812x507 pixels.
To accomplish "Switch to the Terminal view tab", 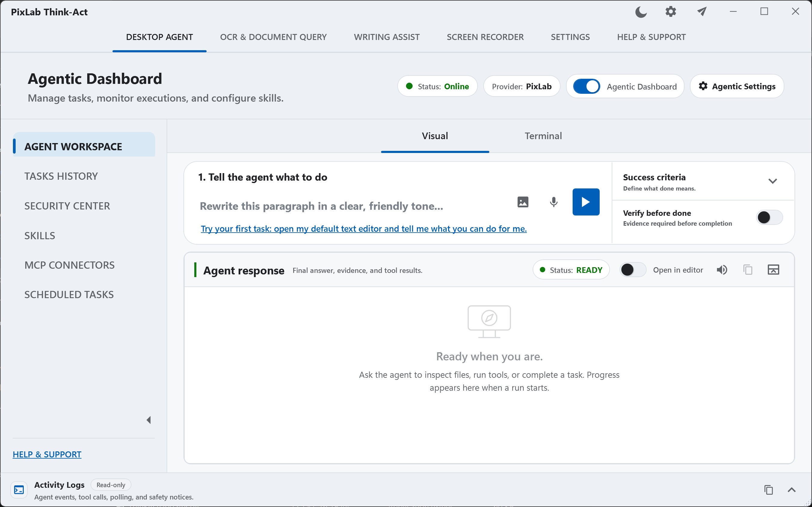I will click(x=543, y=136).
